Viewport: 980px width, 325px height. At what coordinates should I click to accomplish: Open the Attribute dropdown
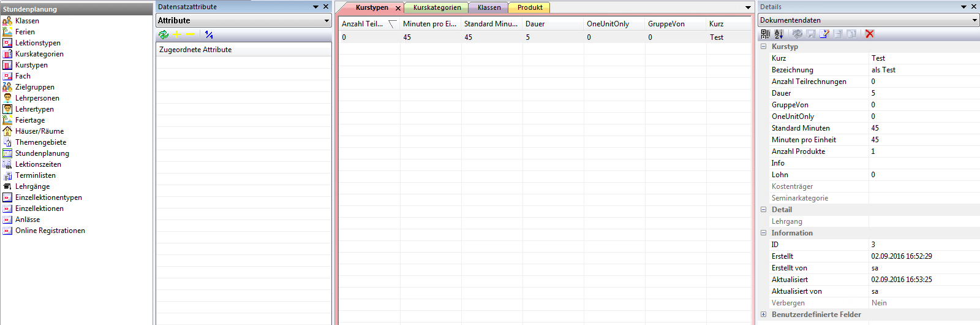[326, 20]
